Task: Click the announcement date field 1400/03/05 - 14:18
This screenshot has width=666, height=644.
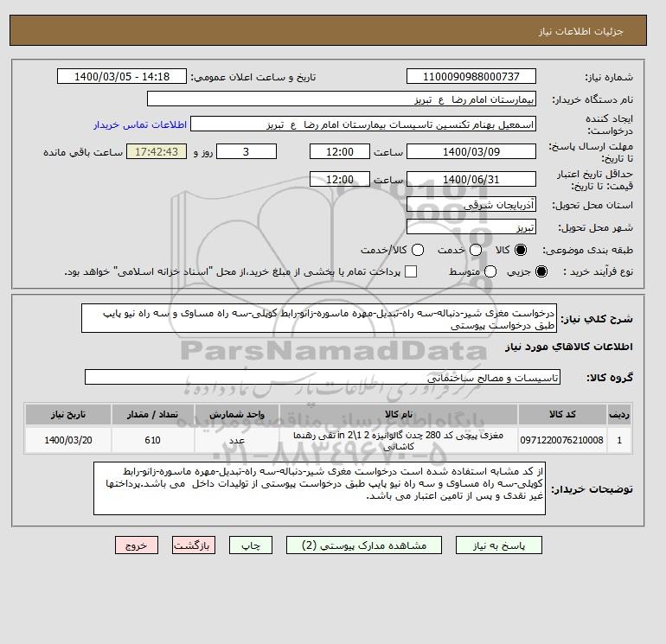Action: pyautogui.click(x=122, y=76)
